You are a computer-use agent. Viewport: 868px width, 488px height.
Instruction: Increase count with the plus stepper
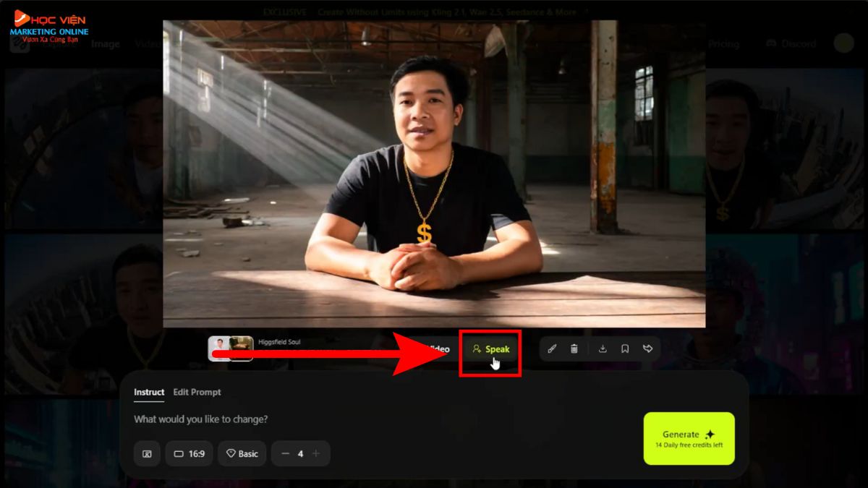point(316,453)
